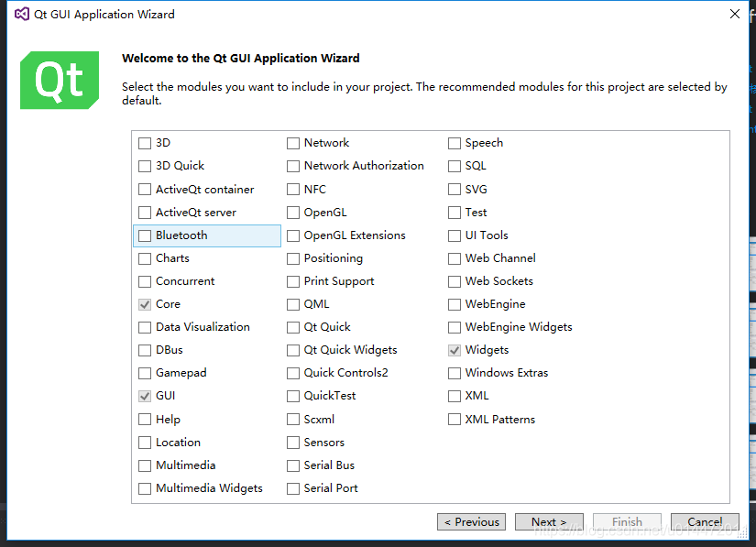
Task: Proceed with the Next button
Action: (x=549, y=522)
